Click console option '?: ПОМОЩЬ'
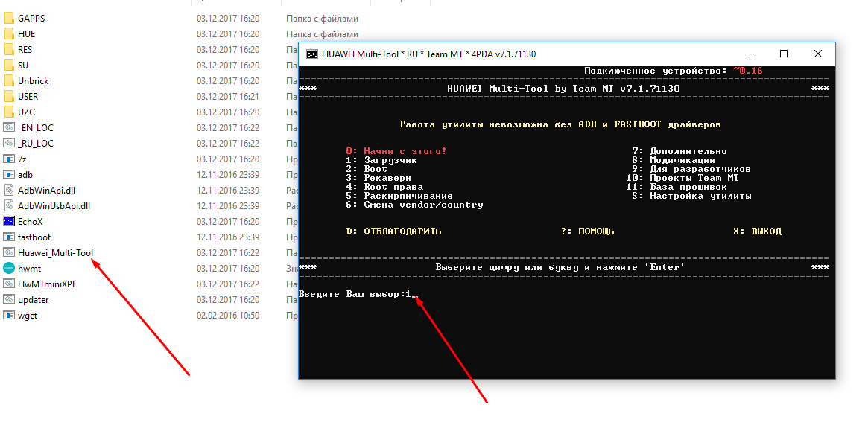Viewport: 868px width, 428px height. coord(587,231)
